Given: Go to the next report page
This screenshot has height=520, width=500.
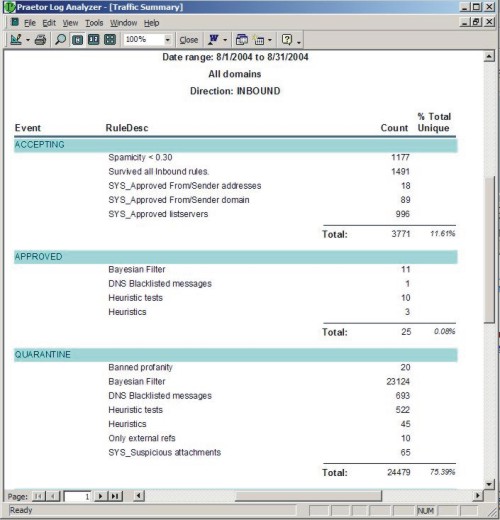Looking at the screenshot, I should click(x=100, y=496).
